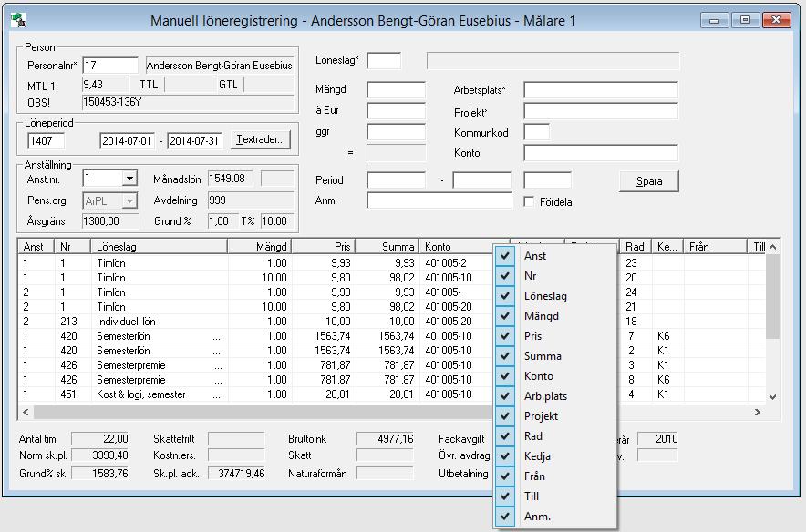Click the Anm. text input field
Screen dimensions: 806x532
439,200
